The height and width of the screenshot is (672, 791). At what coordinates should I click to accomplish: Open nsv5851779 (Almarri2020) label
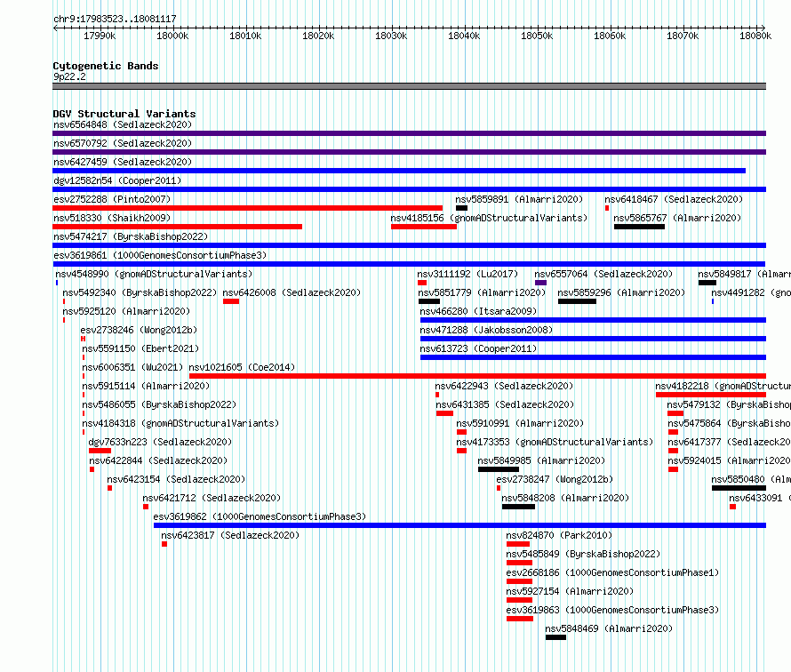point(482,292)
